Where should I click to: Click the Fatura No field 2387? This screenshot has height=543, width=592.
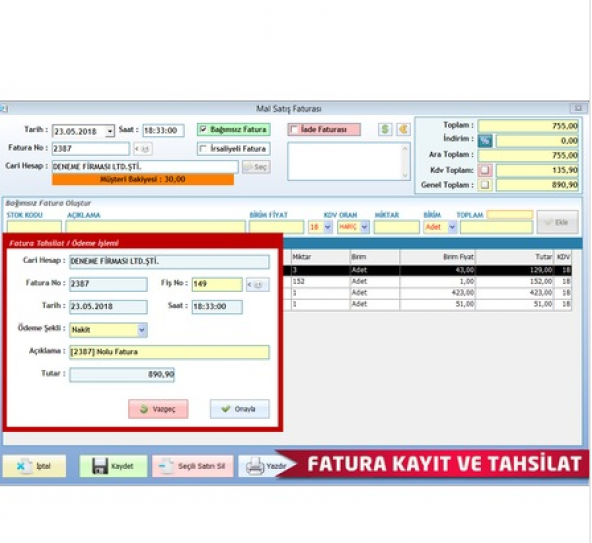91,149
